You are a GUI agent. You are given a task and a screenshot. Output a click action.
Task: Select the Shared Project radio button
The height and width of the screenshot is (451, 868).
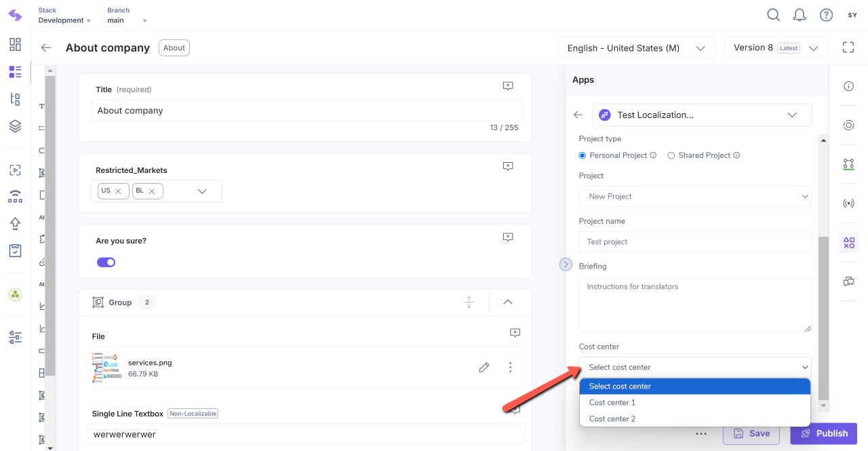pyautogui.click(x=671, y=155)
